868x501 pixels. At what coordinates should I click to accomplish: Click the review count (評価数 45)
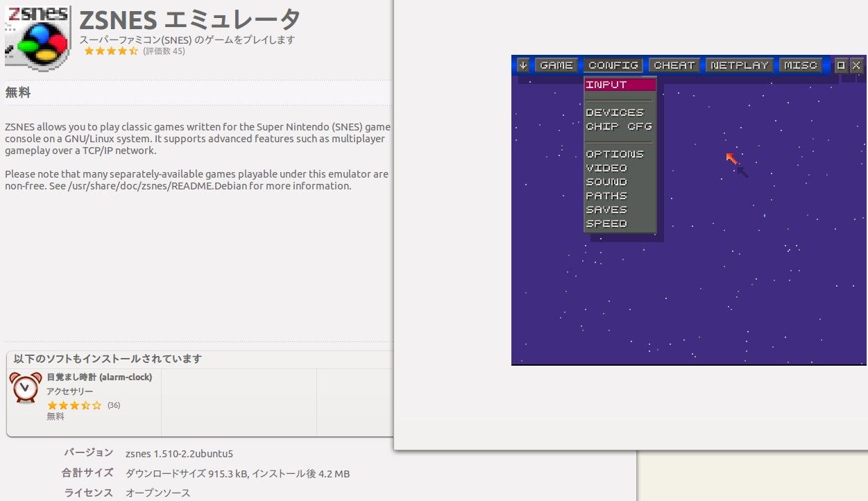click(164, 51)
